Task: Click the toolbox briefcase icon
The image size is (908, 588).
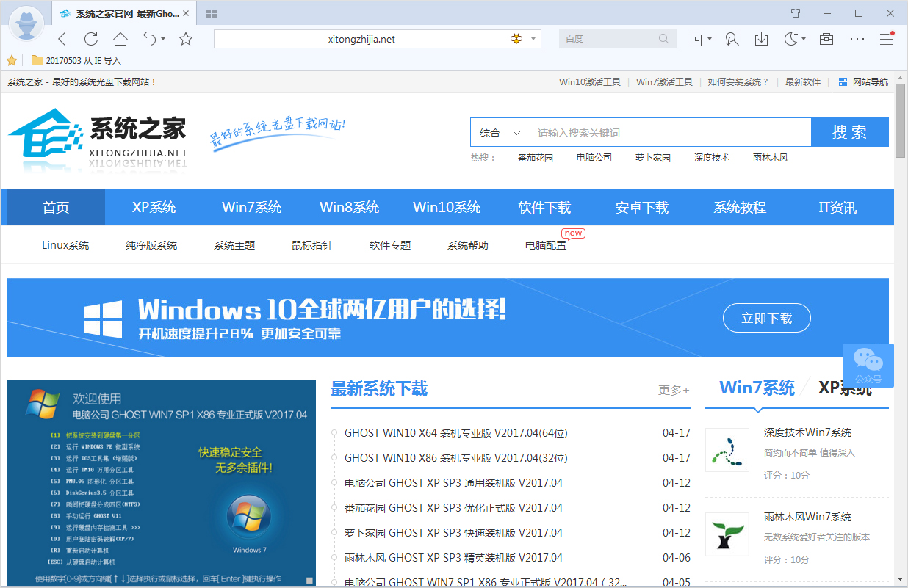Action: click(826, 39)
